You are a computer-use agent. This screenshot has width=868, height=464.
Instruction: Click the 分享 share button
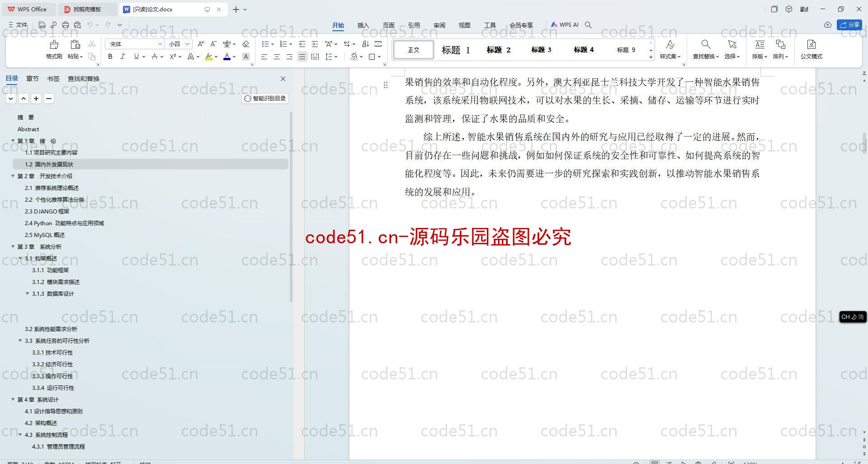click(849, 25)
